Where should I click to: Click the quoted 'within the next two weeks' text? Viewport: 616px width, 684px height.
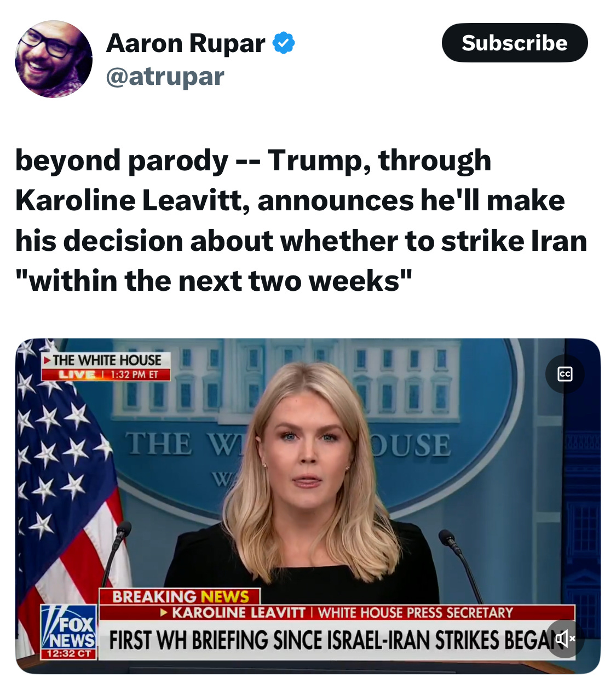tap(214, 280)
